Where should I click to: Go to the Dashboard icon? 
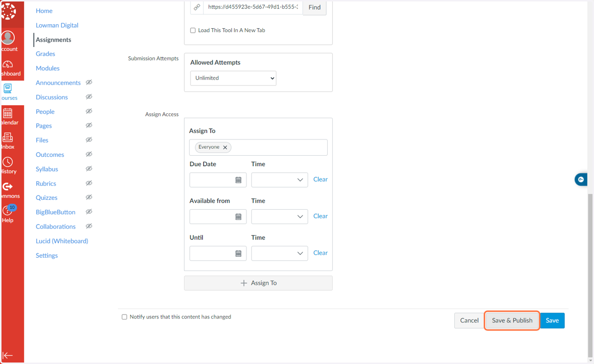click(x=8, y=65)
